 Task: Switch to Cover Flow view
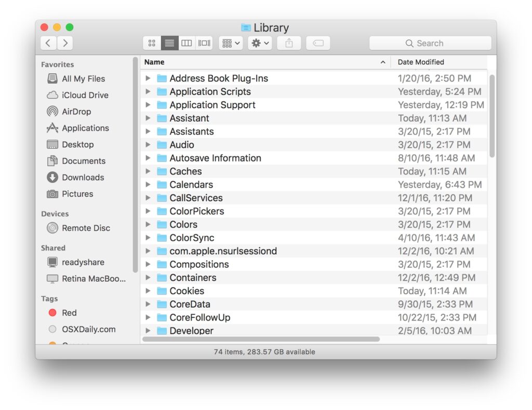pyautogui.click(x=204, y=43)
